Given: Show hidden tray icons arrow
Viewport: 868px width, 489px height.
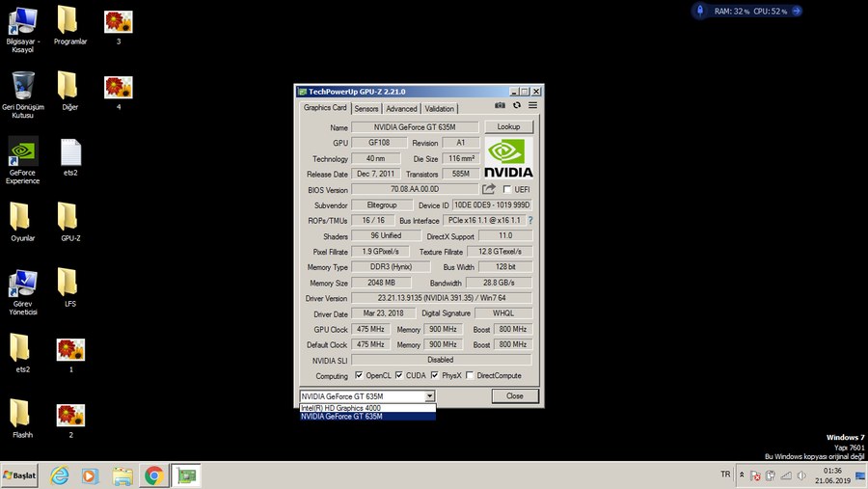Looking at the screenshot, I should pyautogui.click(x=742, y=475).
